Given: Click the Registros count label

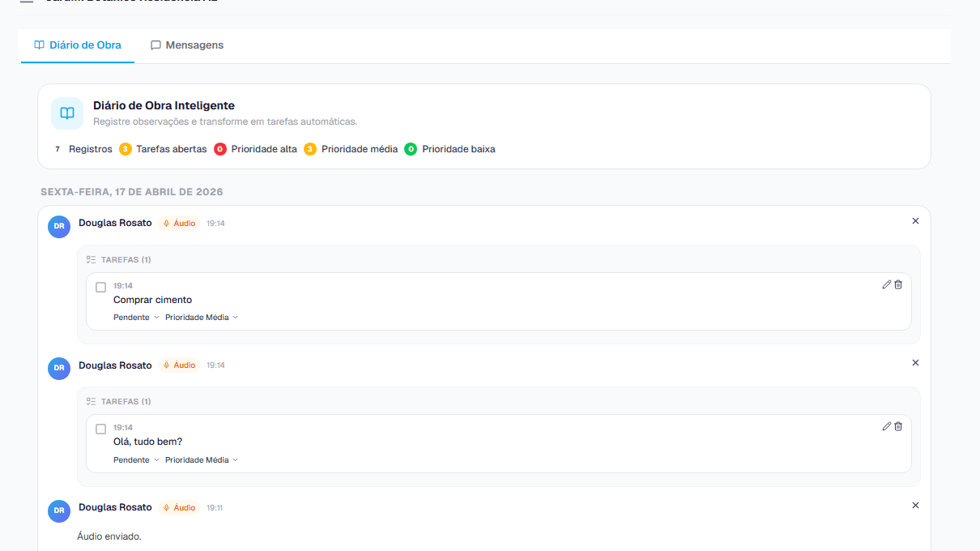Looking at the screenshot, I should tap(91, 149).
